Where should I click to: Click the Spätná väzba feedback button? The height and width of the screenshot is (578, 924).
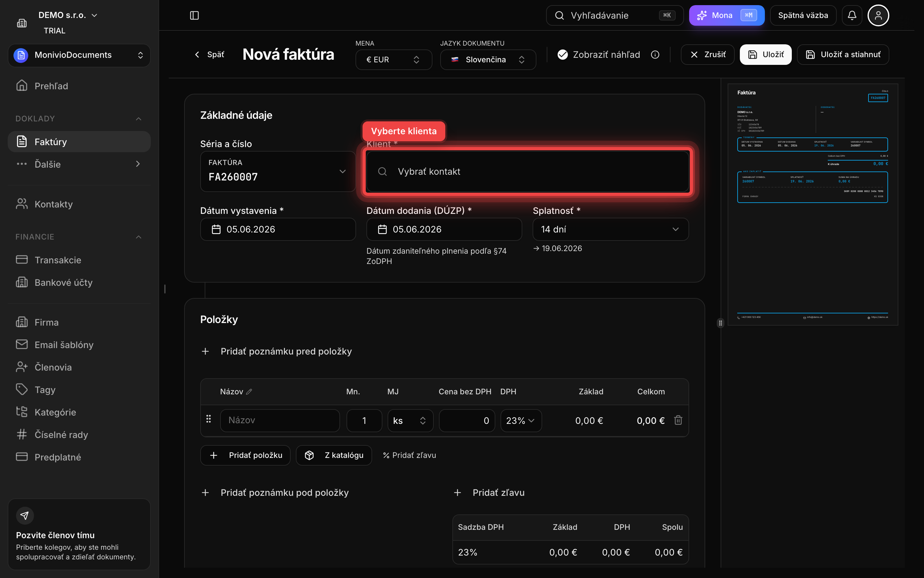(803, 15)
